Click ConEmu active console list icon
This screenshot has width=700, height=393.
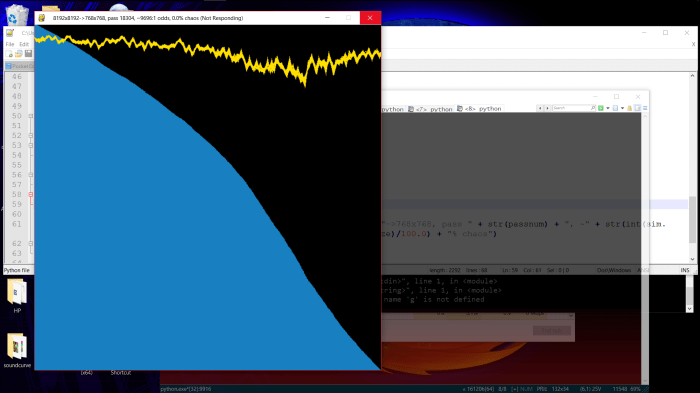point(615,108)
